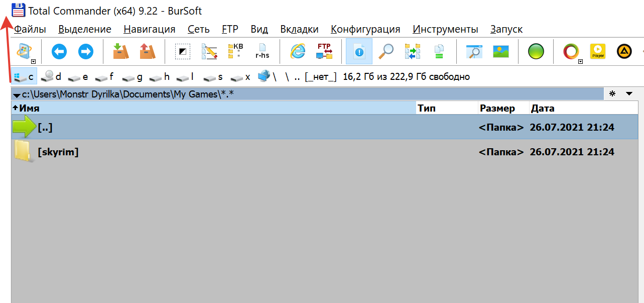
Task: Click the magnifying glass search icon
Action: [386, 51]
